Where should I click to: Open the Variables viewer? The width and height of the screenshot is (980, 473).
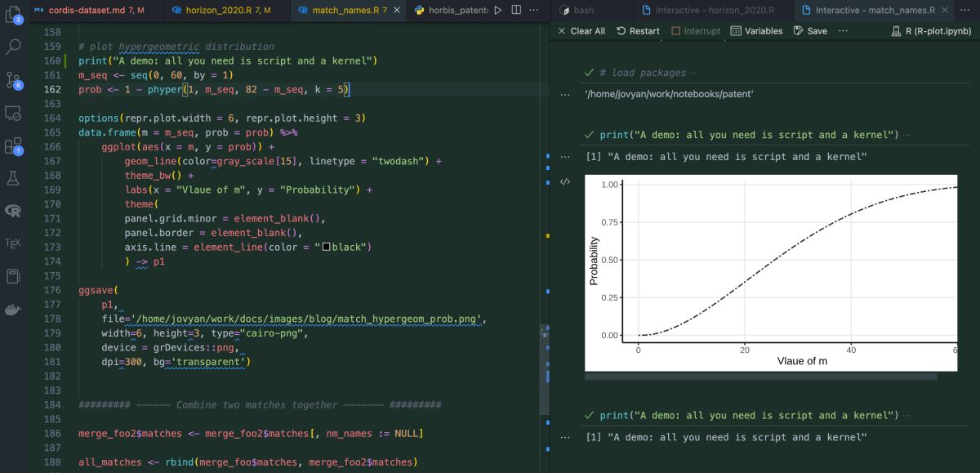pyautogui.click(x=756, y=31)
